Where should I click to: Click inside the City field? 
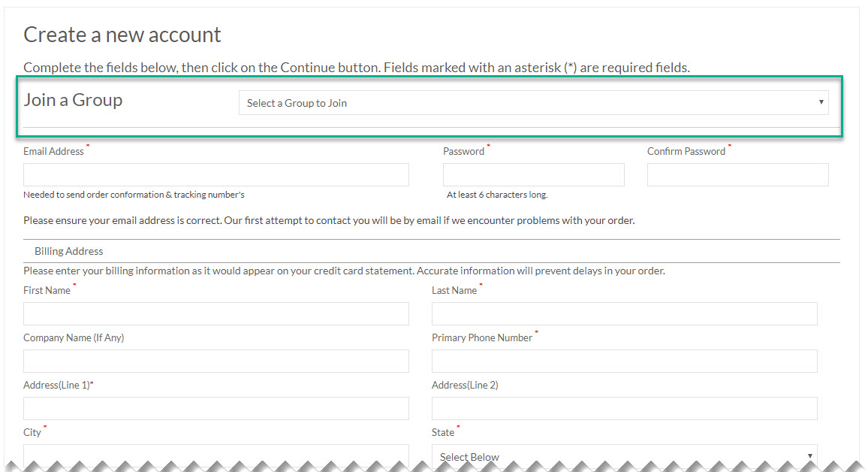pos(215,454)
